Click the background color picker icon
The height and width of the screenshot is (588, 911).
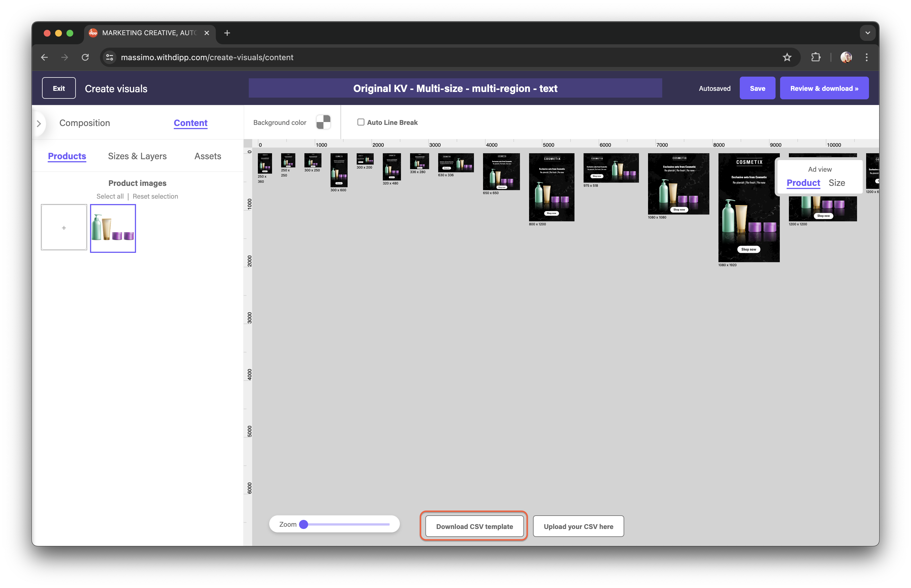323,122
